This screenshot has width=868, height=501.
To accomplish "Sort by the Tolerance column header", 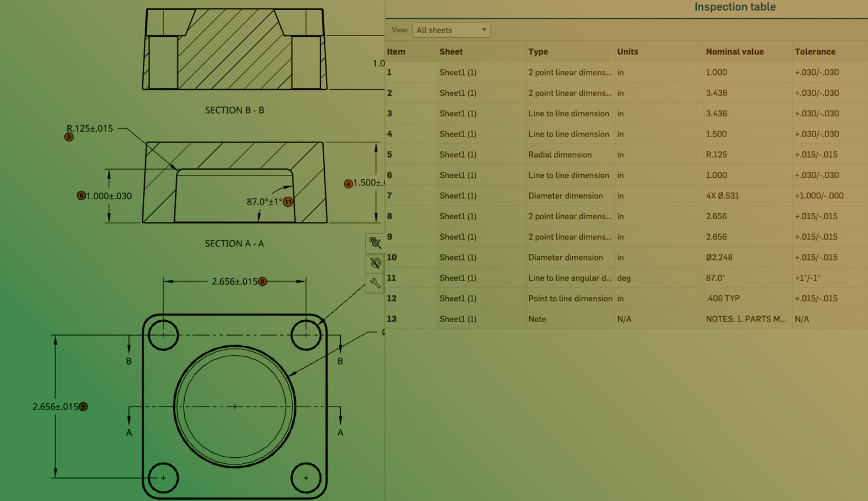I will point(815,52).
